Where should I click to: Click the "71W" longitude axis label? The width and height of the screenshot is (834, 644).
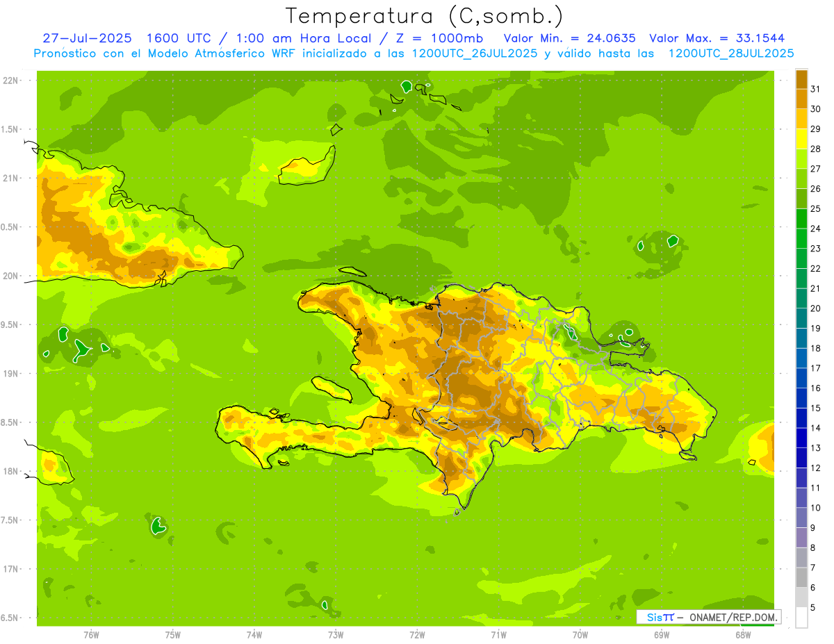(498, 635)
